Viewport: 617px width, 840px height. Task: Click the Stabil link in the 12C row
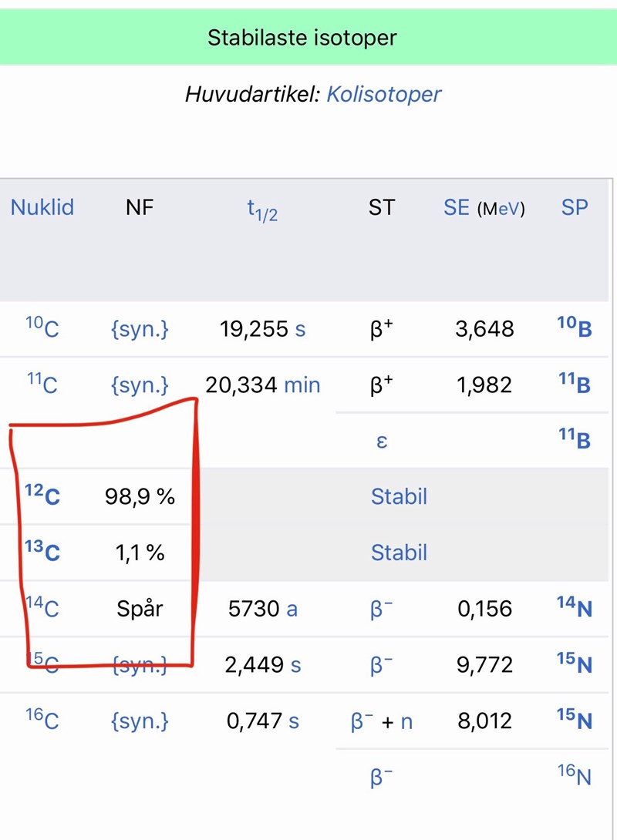tap(399, 496)
